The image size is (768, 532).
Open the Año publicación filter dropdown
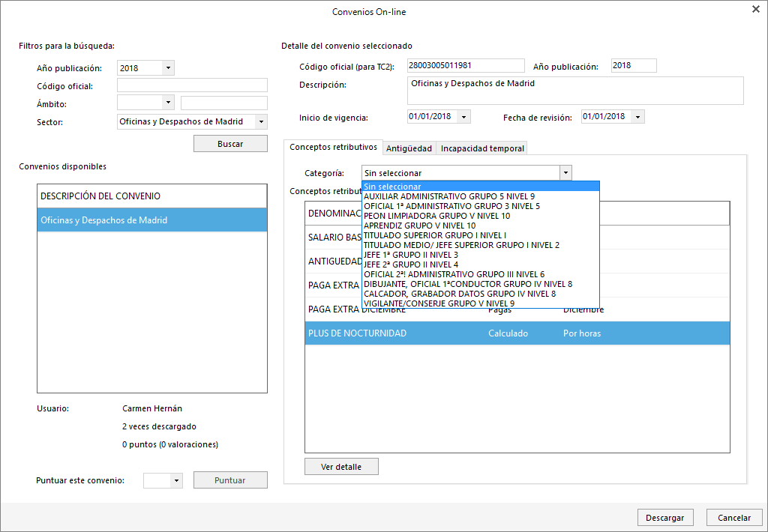coord(168,68)
